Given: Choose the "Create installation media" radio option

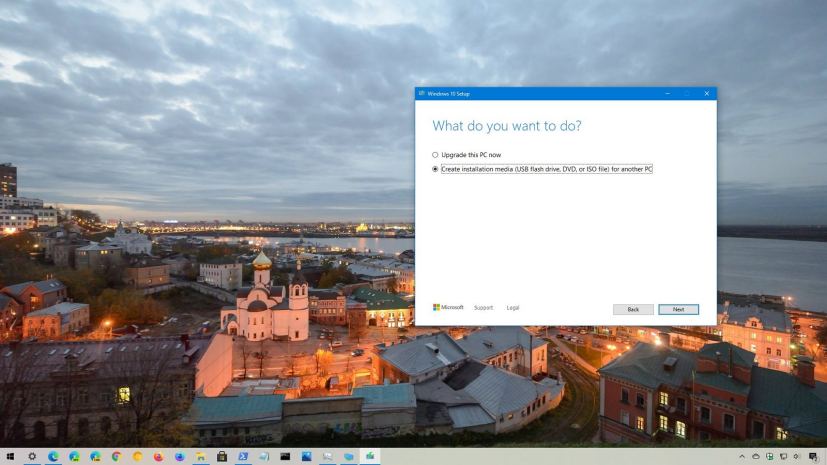Looking at the screenshot, I should (435, 169).
